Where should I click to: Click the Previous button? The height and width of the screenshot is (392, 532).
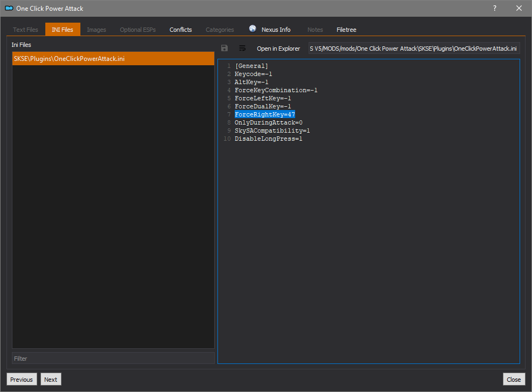tap(22, 380)
